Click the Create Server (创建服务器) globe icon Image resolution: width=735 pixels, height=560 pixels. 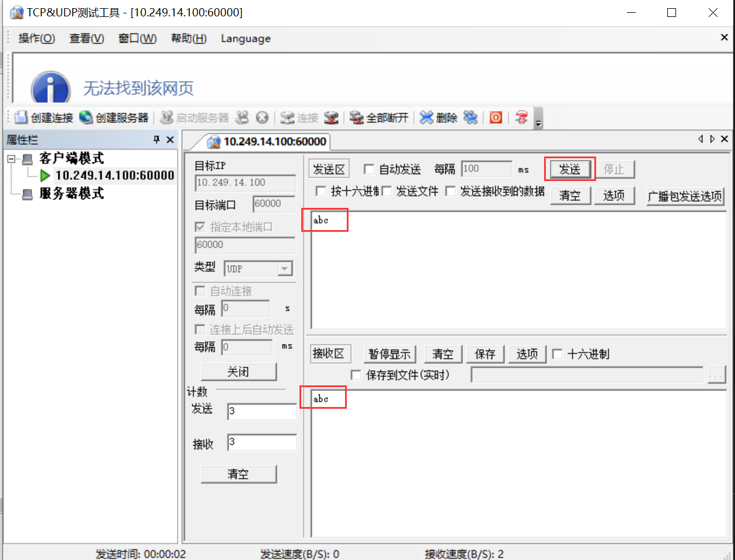pyautogui.click(x=86, y=117)
